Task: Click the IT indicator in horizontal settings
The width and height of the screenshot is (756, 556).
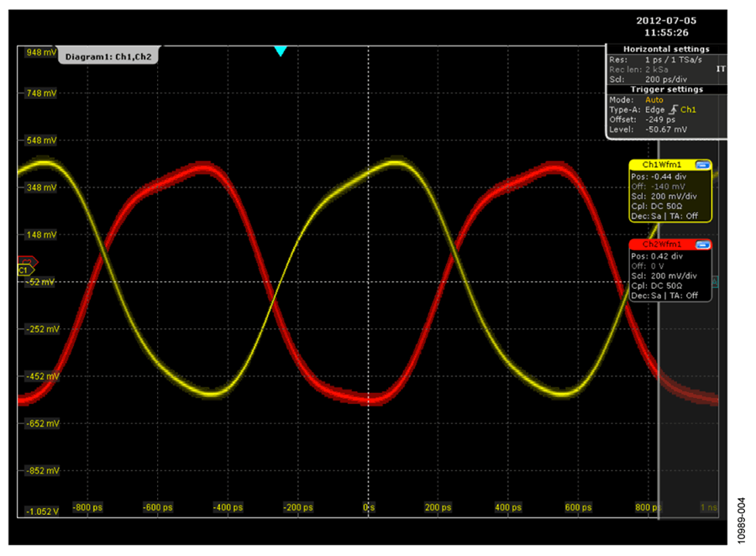Action: pyautogui.click(x=721, y=69)
